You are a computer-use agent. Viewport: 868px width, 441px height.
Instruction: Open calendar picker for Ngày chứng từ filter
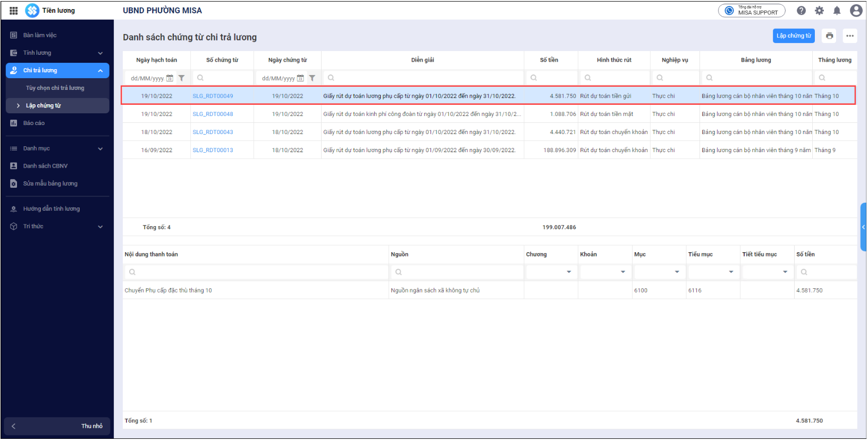pyautogui.click(x=300, y=78)
